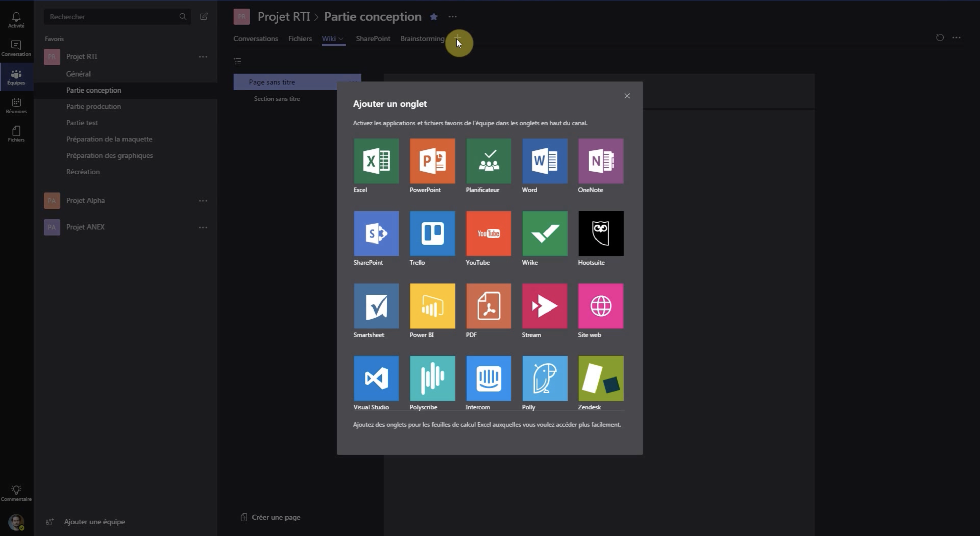This screenshot has height=536, width=980.
Task: Switch to the Fichiers tab
Action: click(300, 39)
